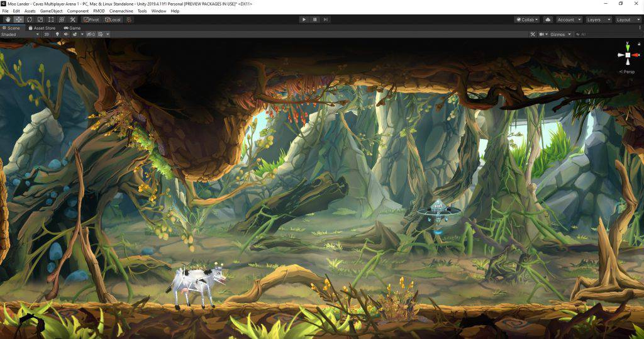Toggle grid snapping icon beside Local

[128, 19]
